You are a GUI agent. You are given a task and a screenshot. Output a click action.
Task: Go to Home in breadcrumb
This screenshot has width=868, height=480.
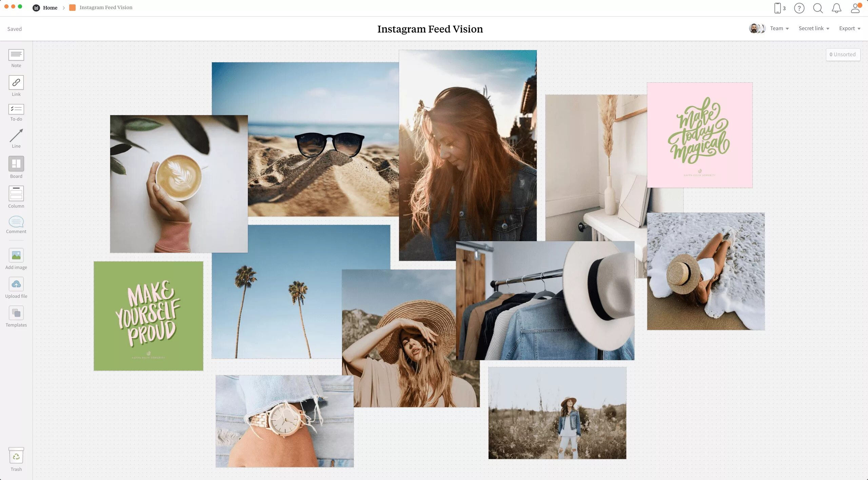tap(50, 7)
